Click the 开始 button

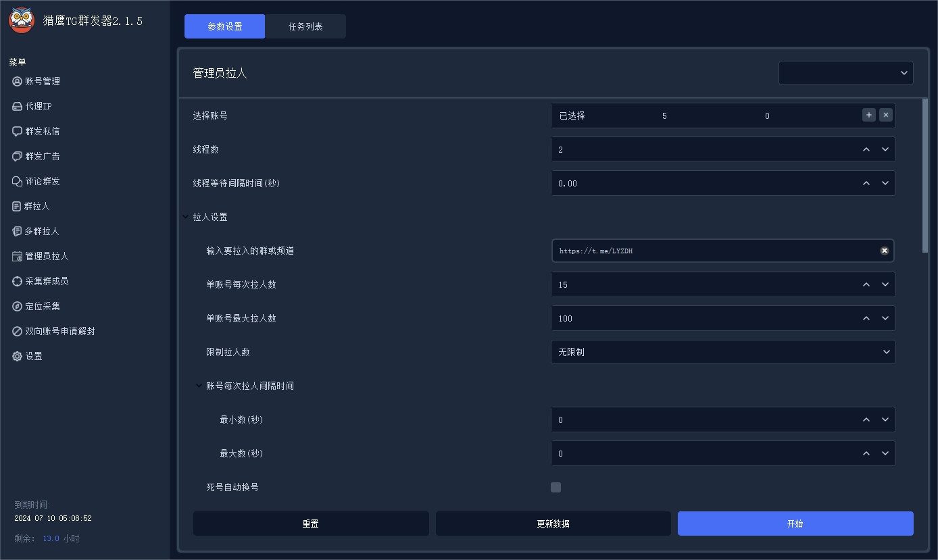(795, 524)
